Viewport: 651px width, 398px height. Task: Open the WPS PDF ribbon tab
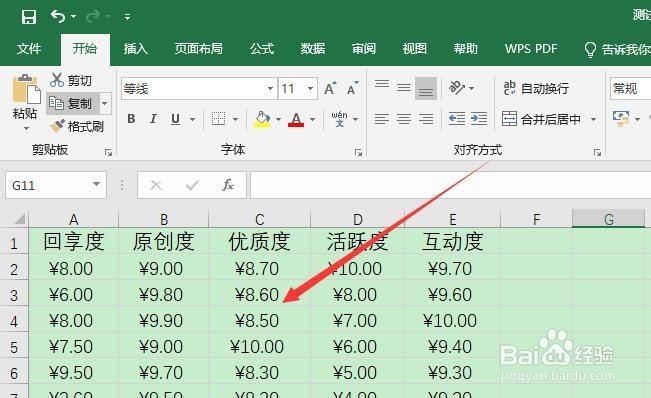(531, 49)
